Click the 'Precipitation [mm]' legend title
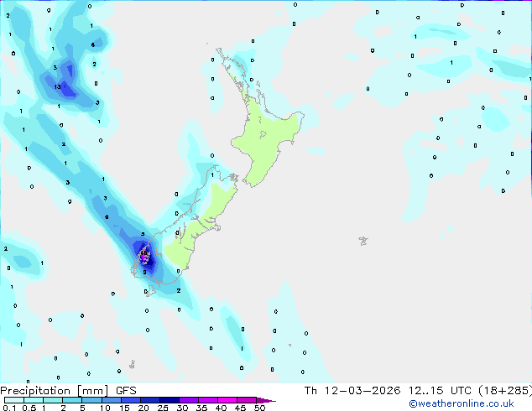This screenshot has height=411, width=532. tap(55, 391)
